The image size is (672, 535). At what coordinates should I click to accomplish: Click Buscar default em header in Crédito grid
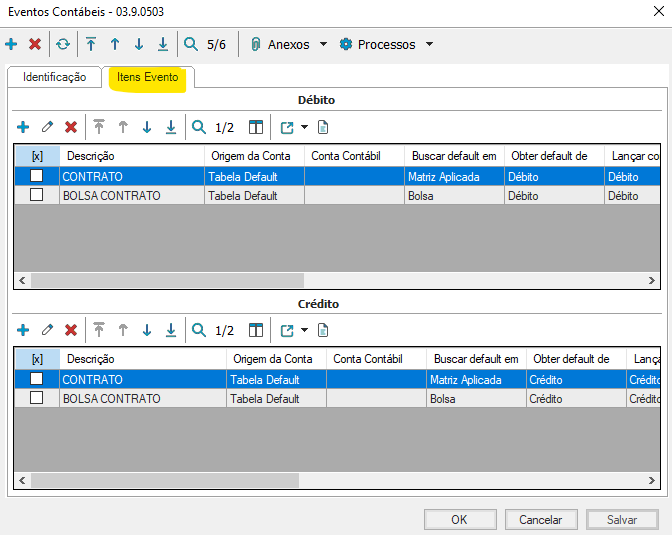click(476, 359)
